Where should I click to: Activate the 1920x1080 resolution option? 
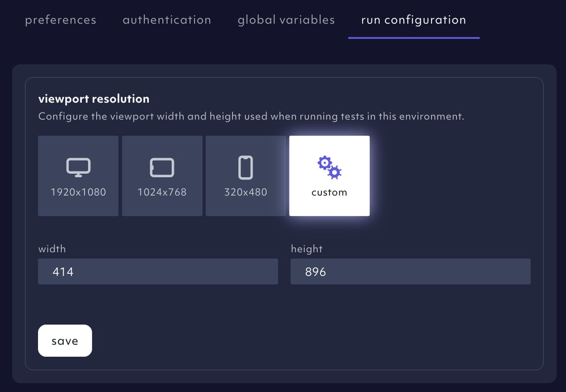(78, 175)
